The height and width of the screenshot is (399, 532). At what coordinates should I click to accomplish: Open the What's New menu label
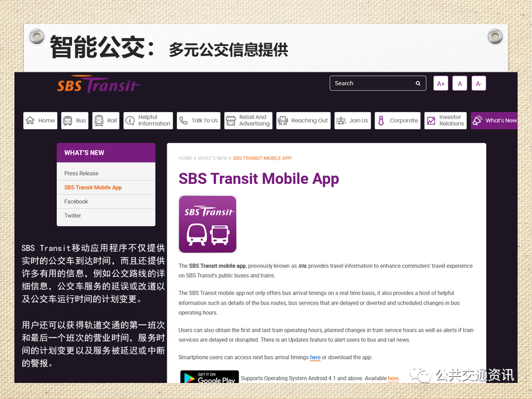tap(501, 120)
